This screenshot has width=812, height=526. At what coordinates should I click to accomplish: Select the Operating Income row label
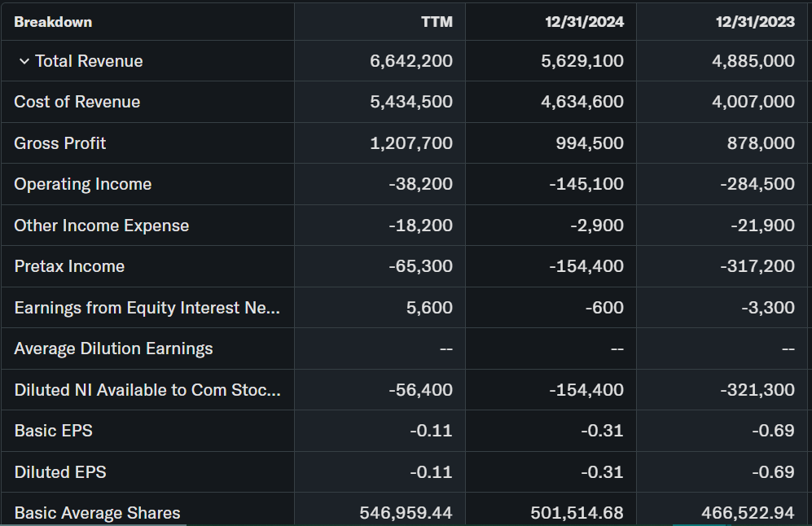point(83,184)
